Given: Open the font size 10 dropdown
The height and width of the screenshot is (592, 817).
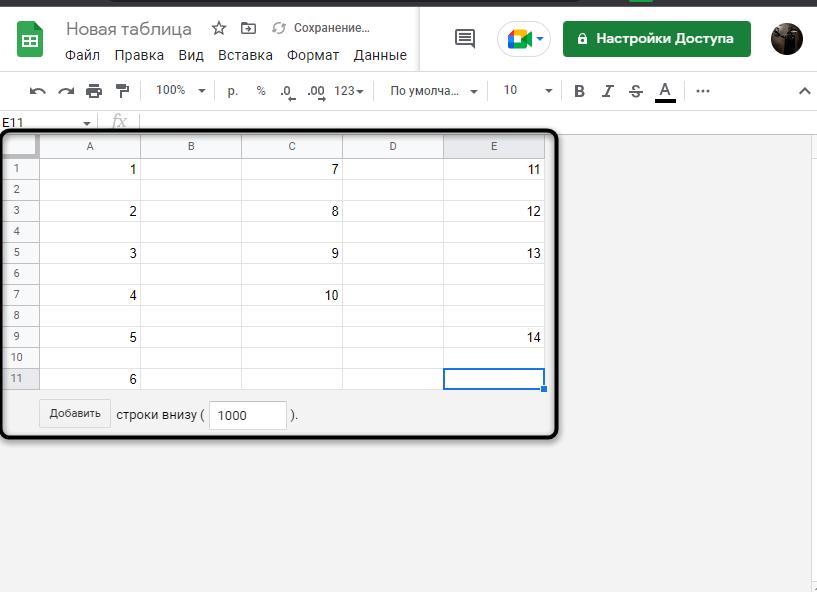Looking at the screenshot, I should pyautogui.click(x=526, y=91).
